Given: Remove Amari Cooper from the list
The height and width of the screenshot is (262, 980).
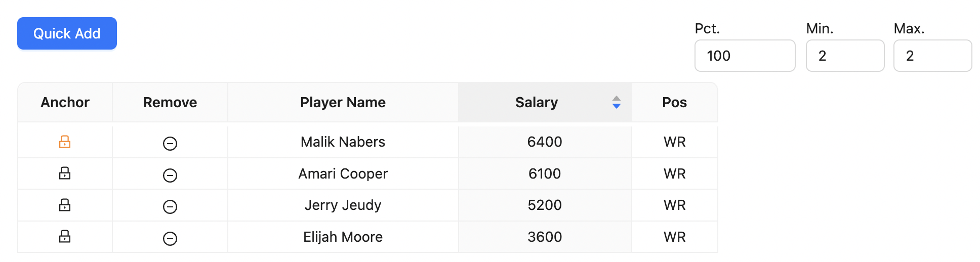Looking at the screenshot, I should (x=170, y=176).
